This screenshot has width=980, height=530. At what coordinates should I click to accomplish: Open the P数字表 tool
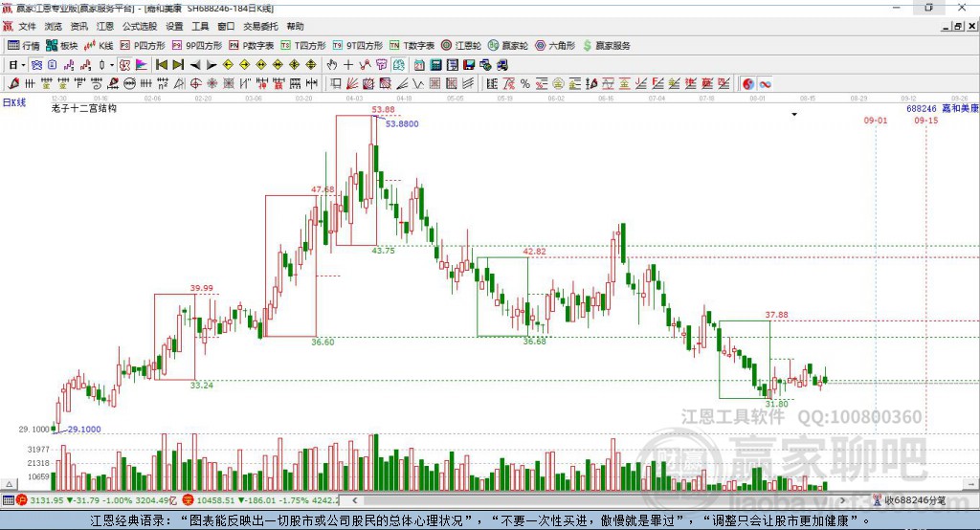click(252, 46)
